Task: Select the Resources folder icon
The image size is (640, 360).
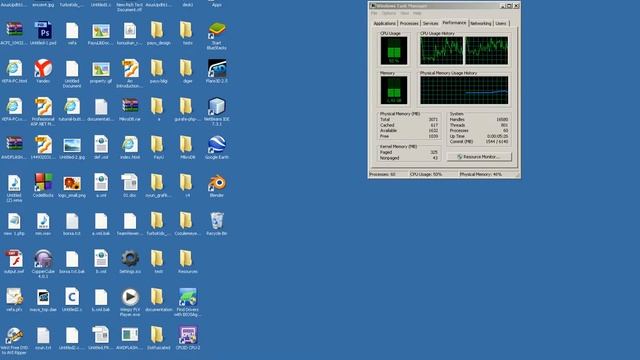Action: tap(188, 261)
